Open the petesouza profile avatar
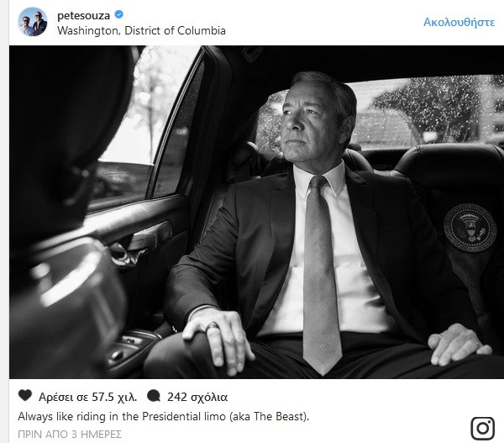 (x=33, y=22)
